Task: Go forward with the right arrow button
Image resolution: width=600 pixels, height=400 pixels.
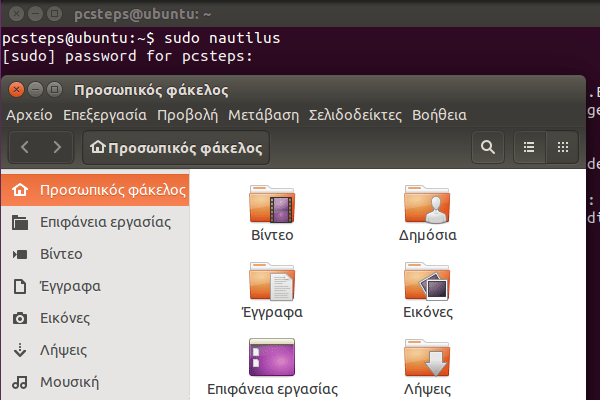Action: point(57,147)
